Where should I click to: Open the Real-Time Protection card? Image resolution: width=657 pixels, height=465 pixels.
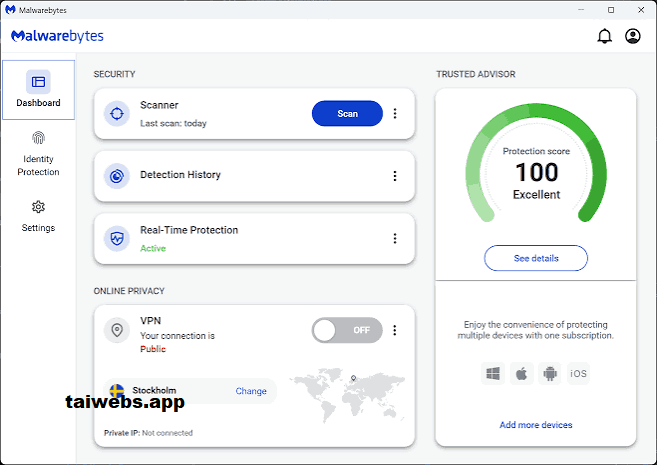coord(254,239)
